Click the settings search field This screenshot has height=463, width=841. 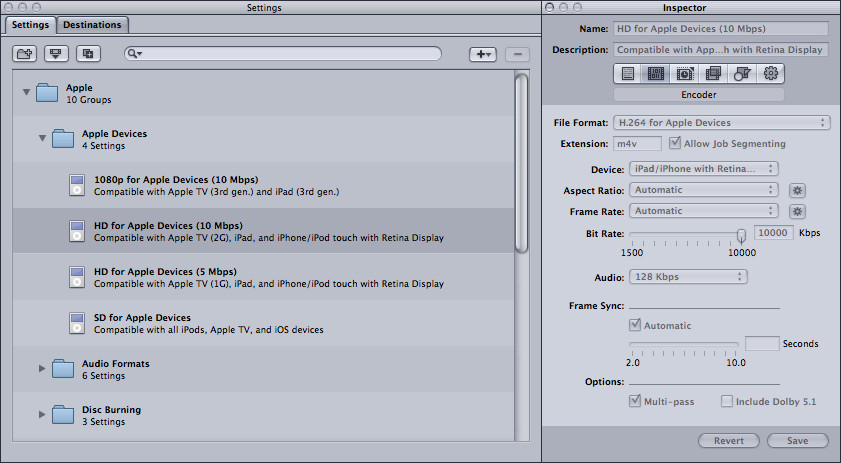click(283, 54)
